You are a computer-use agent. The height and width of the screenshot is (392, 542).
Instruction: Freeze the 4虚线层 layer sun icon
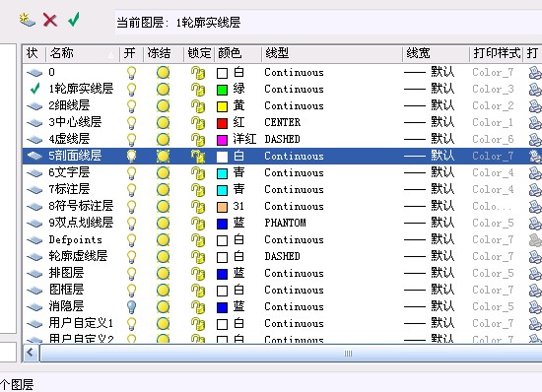coord(163,139)
